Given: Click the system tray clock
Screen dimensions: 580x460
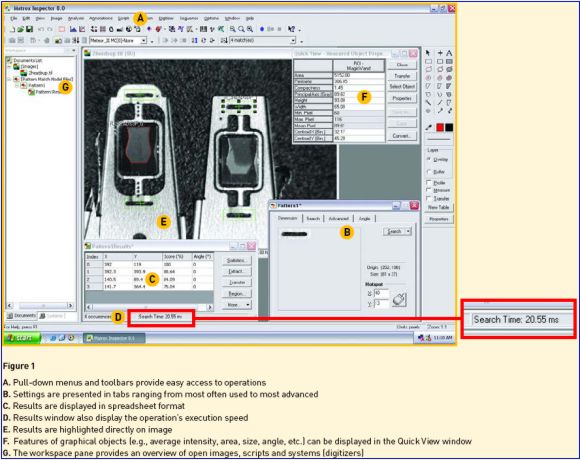Looking at the screenshot, I should click(442, 338).
